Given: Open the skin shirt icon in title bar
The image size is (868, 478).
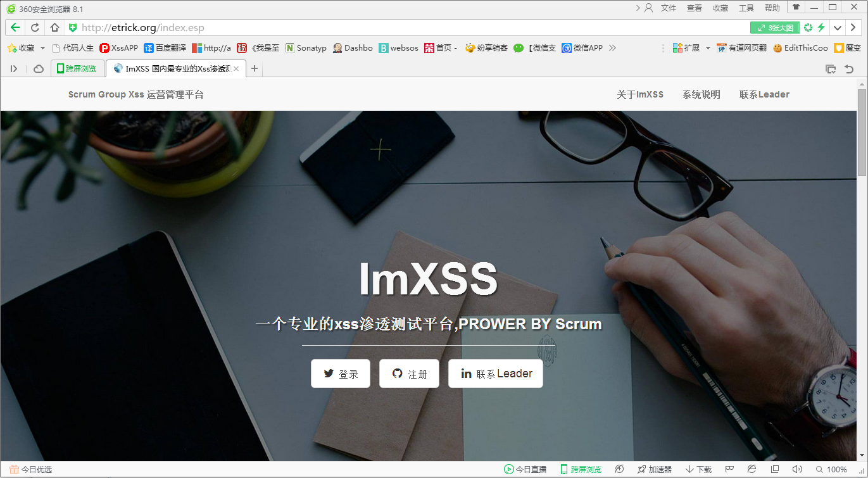Looking at the screenshot, I should 796,8.
